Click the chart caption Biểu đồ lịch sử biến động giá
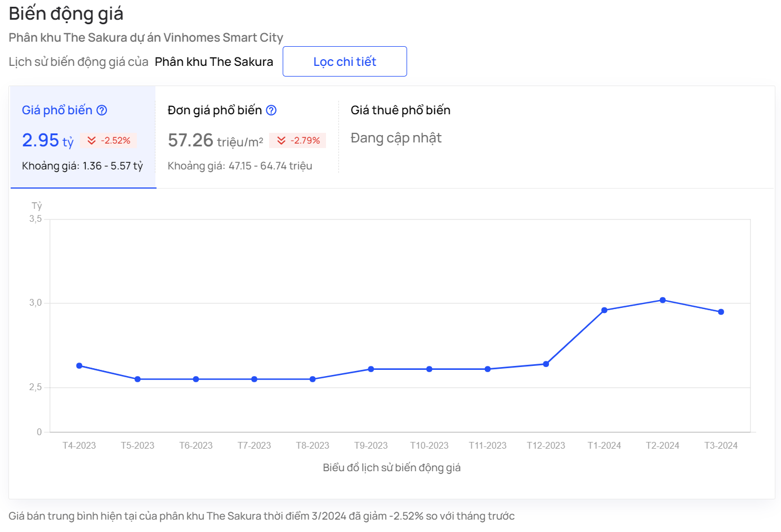Screen dimensions: 781x532 (392, 468)
